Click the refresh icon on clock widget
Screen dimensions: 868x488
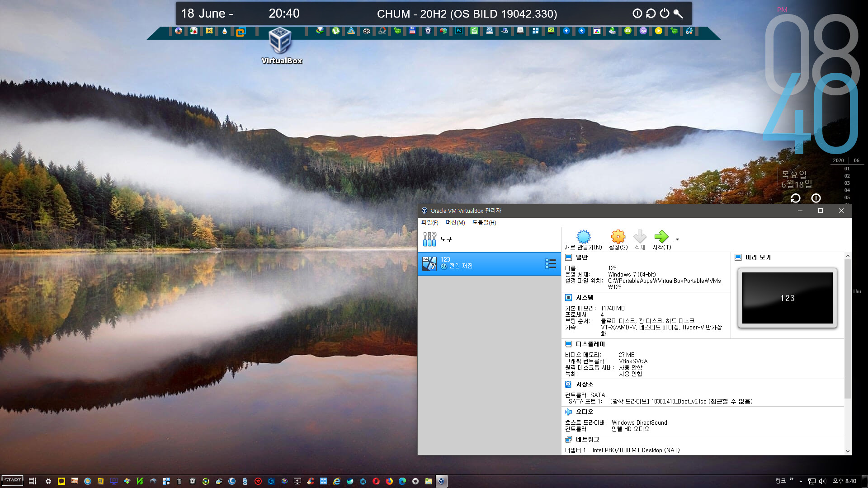click(795, 198)
